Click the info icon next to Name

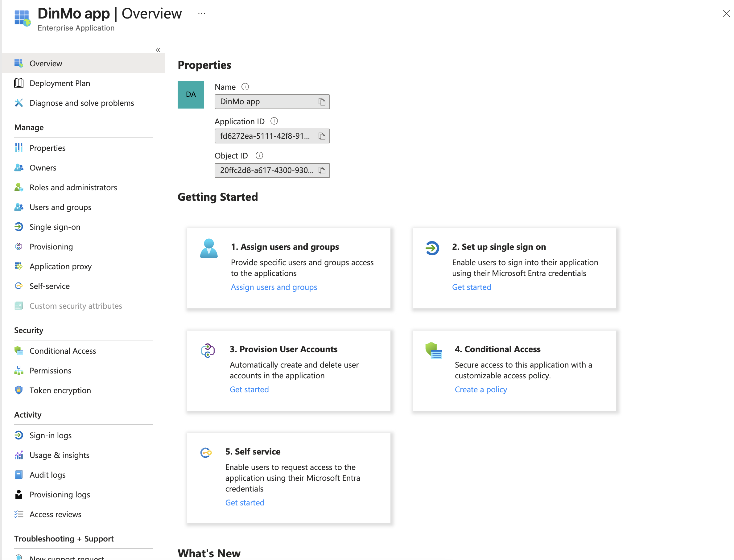pyautogui.click(x=245, y=87)
